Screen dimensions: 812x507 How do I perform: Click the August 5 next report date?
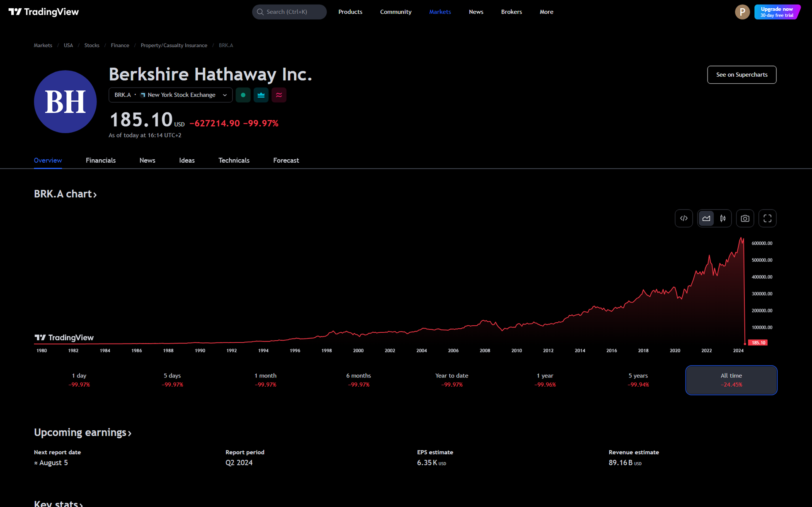point(51,463)
